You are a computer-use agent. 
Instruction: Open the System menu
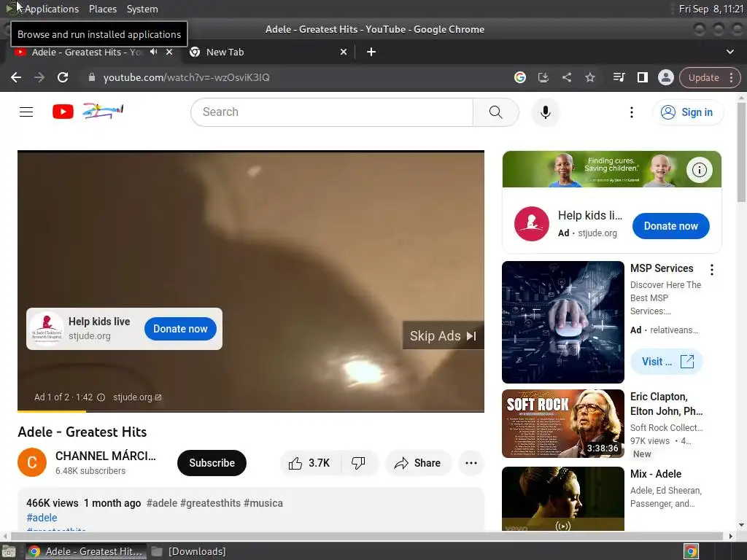click(x=142, y=9)
